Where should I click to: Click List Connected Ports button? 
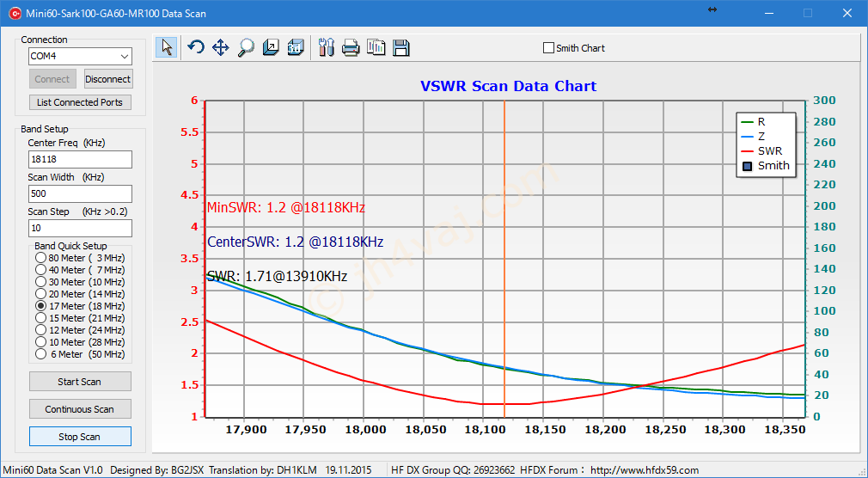point(80,102)
